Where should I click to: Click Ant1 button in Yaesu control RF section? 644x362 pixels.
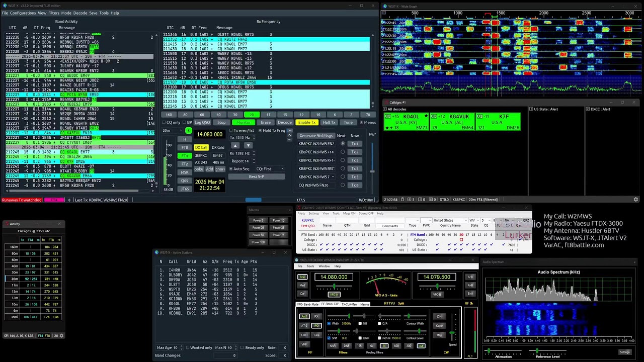coord(304,316)
